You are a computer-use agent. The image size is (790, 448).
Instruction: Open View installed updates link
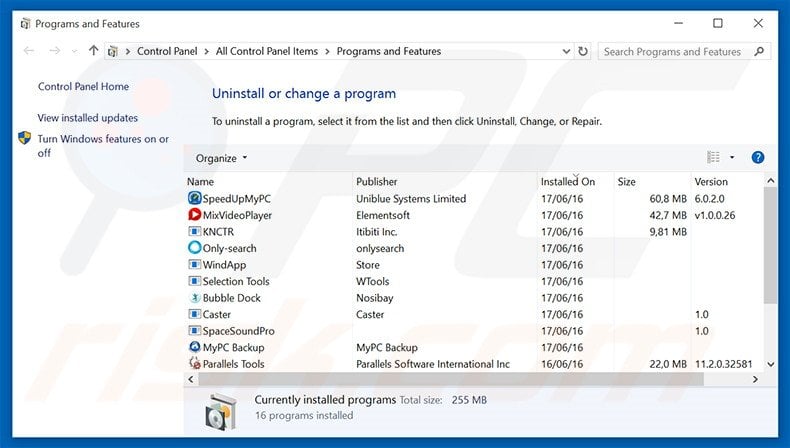[x=88, y=117]
